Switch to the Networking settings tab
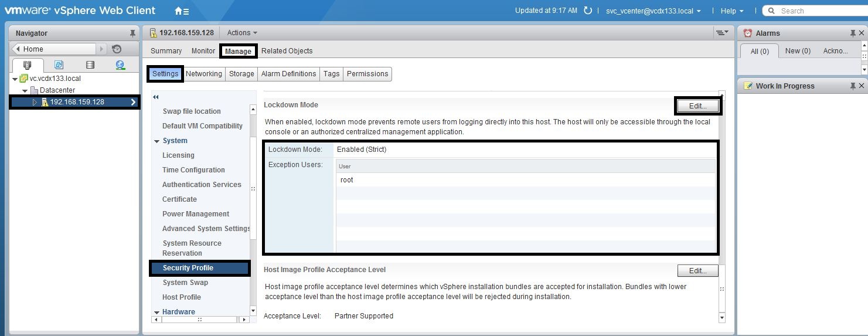The height and width of the screenshot is (336, 868). 203,74
